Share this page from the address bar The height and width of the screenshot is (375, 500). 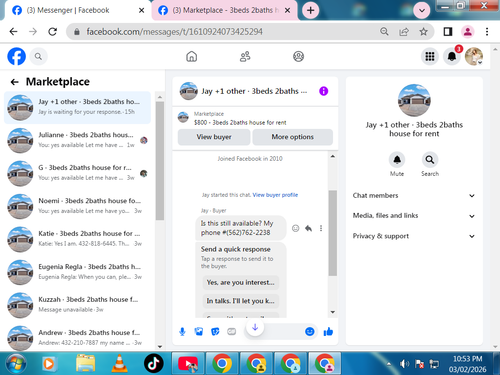click(404, 32)
